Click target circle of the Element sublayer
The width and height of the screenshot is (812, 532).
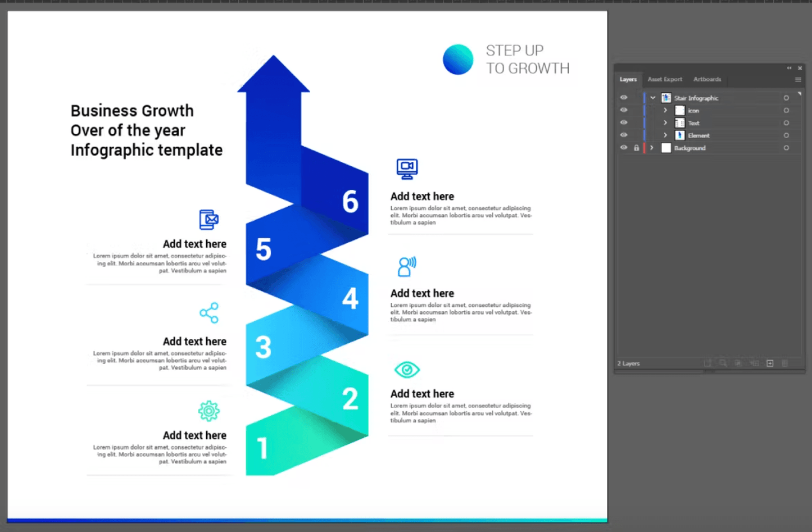click(786, 135)
